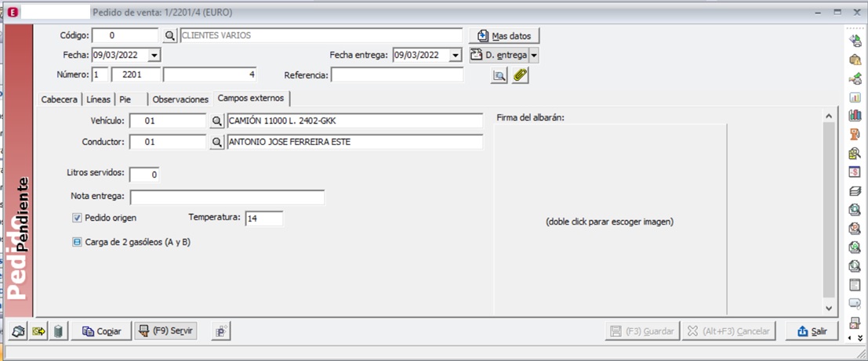The height and width of the screenshot is (361, 868).
Task: Click the search icon next to Referencia
Action: [499, 75]
